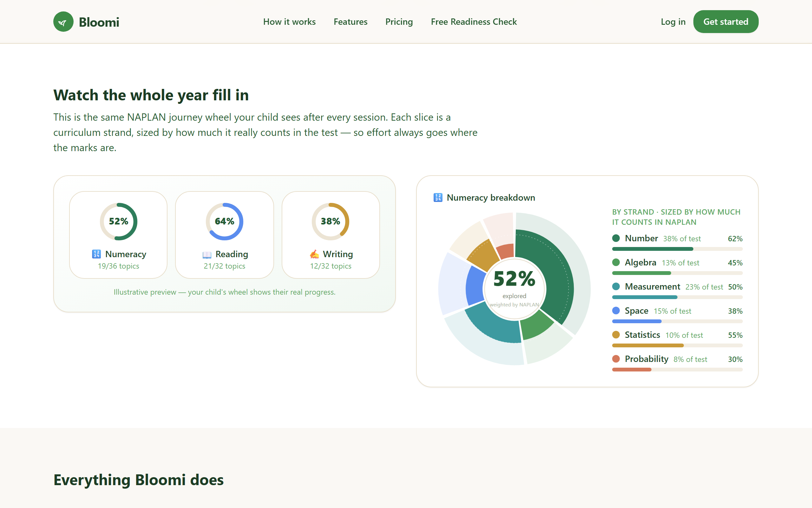The image size is (812, 508).
Task: Click the Statistics strand label
Action: click(642, 335)
